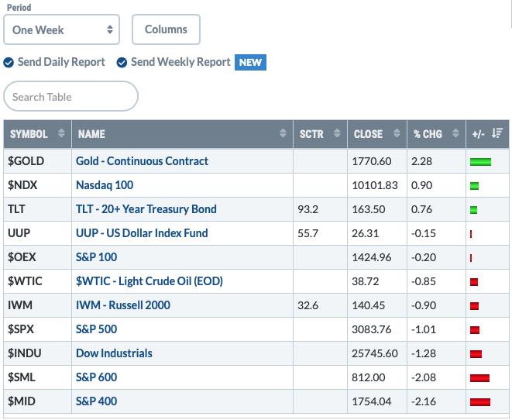The height and width of the screenshot is (420, 512).
Task: Click the close value 38.72
Action: pyautogui.click(x=365, y=281)
